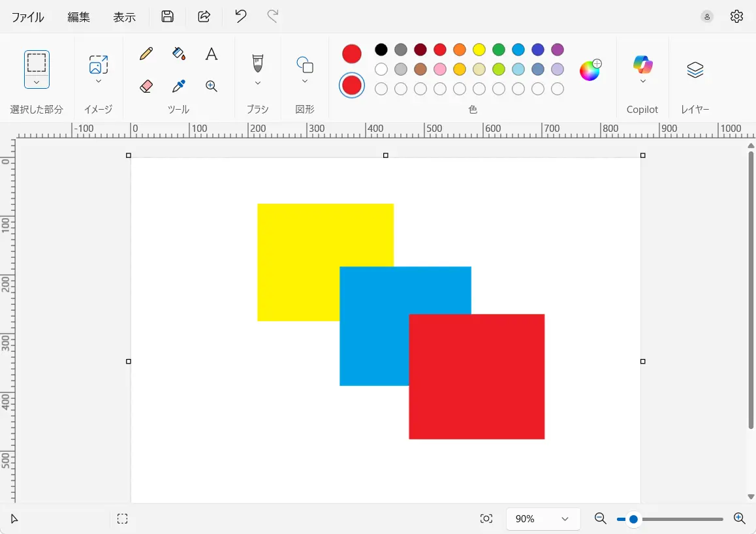Click the Shapes icon
This screenshot has height=534, width=756.
click(x=305, y=65)
